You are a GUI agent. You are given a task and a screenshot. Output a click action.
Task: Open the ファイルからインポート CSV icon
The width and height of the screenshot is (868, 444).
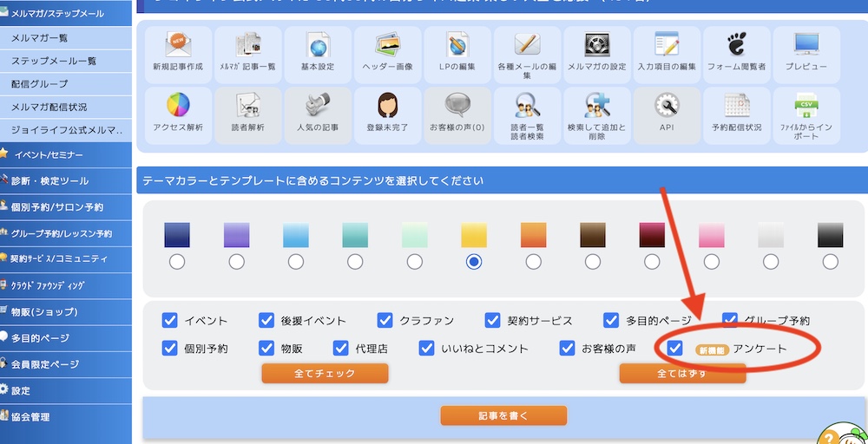pyautogui.click(x=806, y=107)
